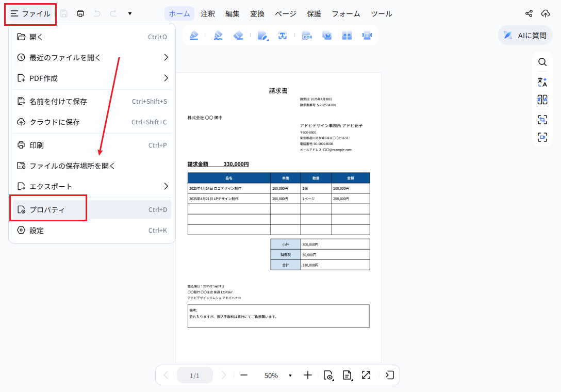561x392 pixels.
Task: Open the search magnifier in right sidebar
Action: point(542,62)
